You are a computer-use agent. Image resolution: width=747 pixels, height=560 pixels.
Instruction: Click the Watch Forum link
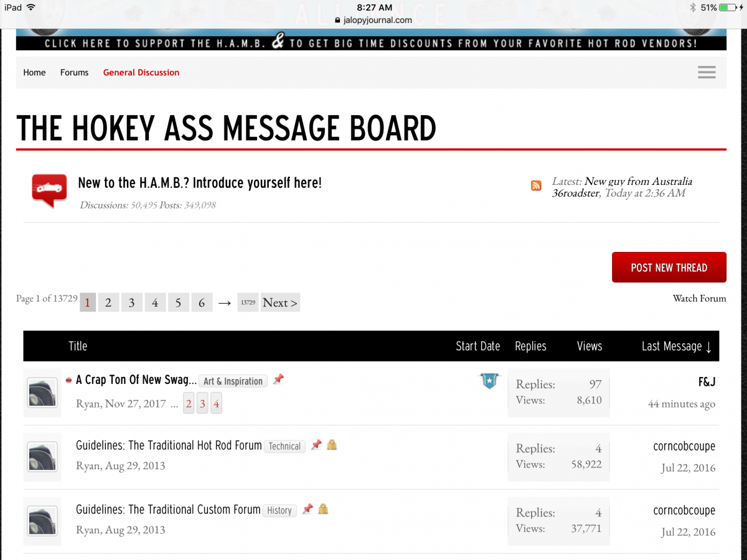coord(700,298)
